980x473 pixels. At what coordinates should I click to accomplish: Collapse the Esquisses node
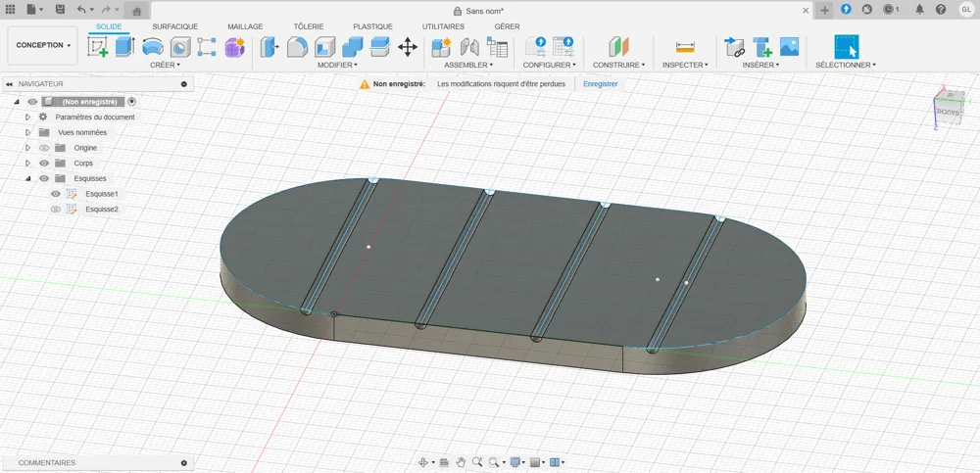click(27, 178)
